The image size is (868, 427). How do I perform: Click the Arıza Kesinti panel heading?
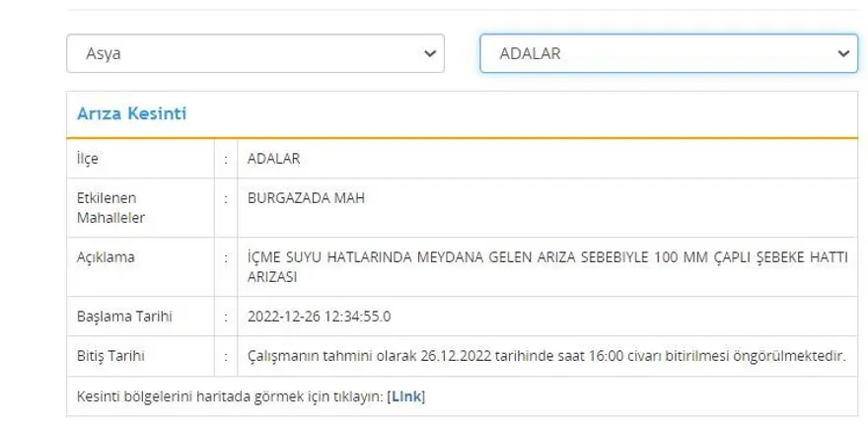pos(132,114)
